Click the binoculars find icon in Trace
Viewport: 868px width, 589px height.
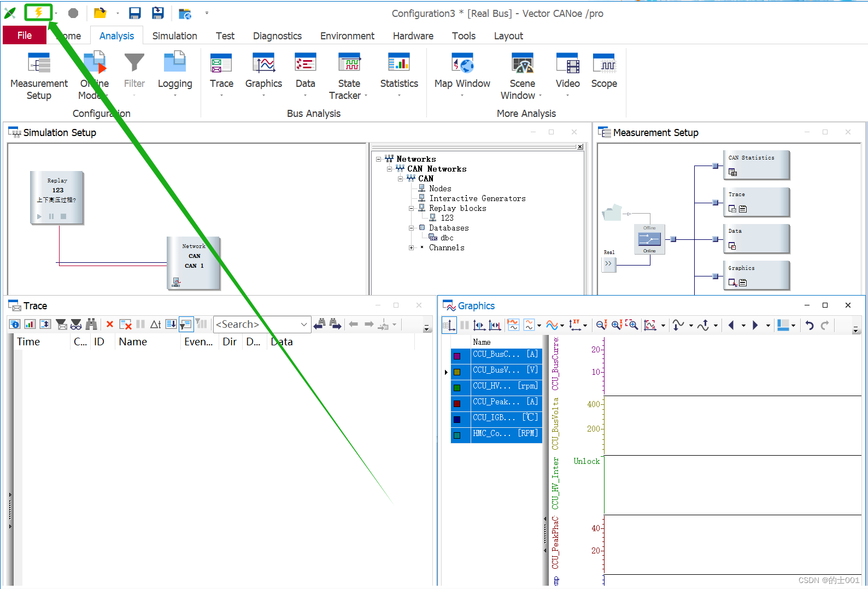pos(91,324)
